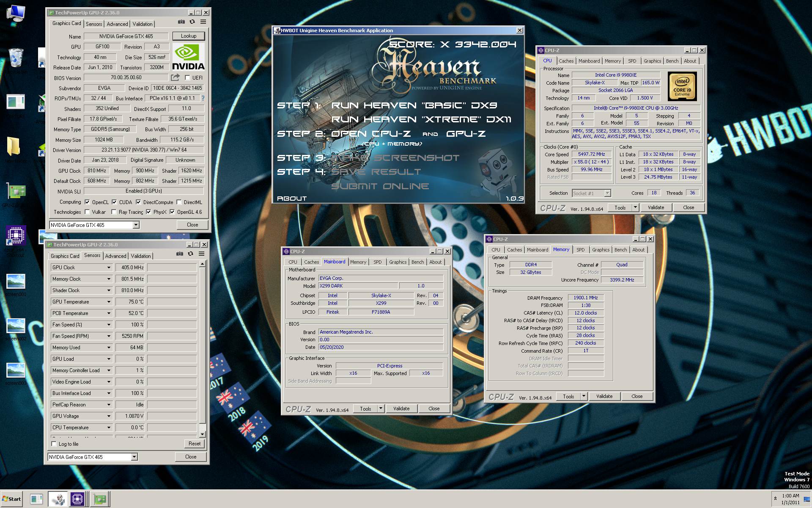Click the camera icon in GPU-Z Sensors window

click(179, 254)
